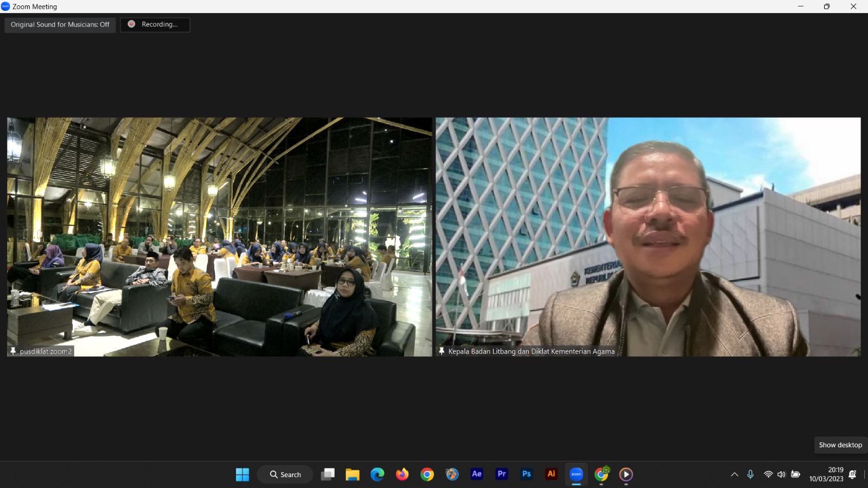The width and height of the screenshot is (868, 488).
Task: Switch to the Zoom taskbar icon
Action: [x=577, y=474]
